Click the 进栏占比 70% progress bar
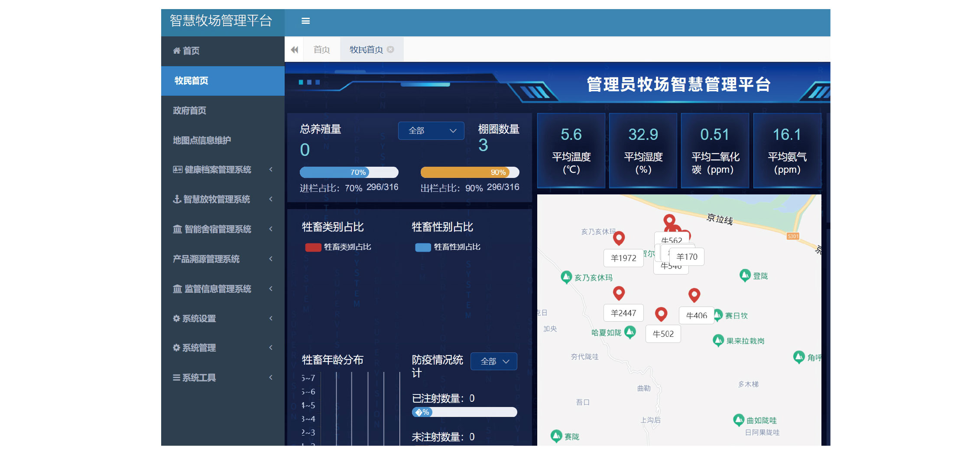Screen dimensions: 980x465 coord(349,172)
